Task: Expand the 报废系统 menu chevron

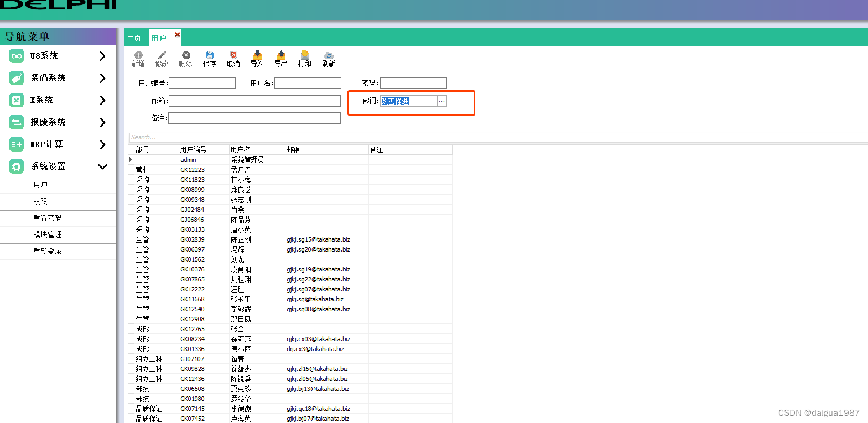Action: (102, 122)
